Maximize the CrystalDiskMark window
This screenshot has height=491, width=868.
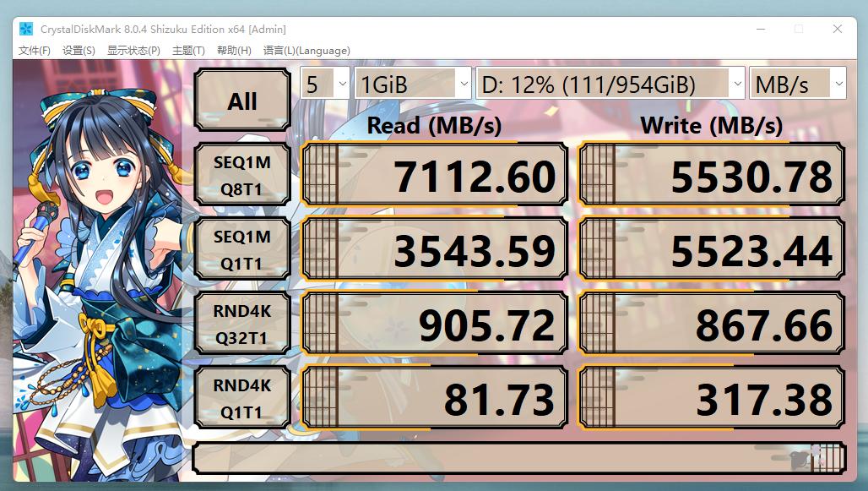click(798, 29)
